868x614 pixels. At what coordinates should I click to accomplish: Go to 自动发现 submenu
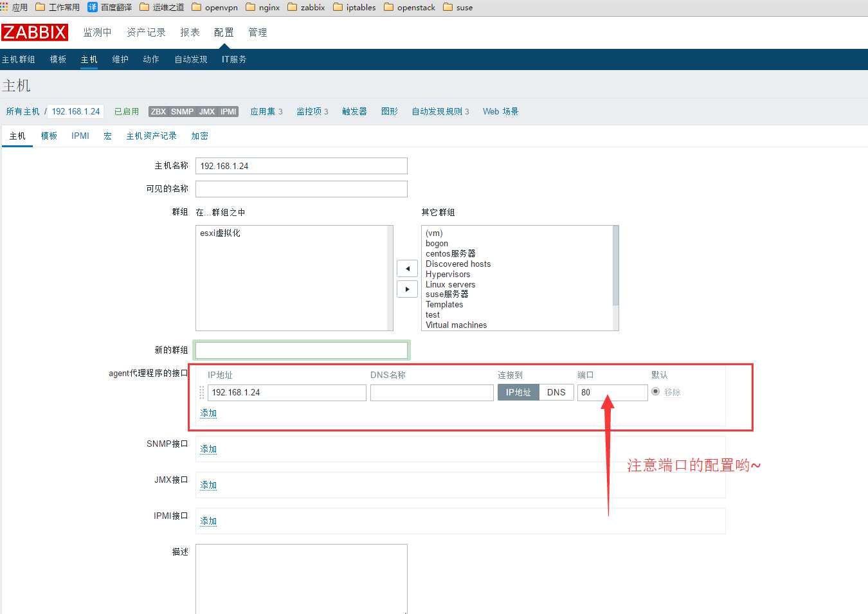coord(191,59)
